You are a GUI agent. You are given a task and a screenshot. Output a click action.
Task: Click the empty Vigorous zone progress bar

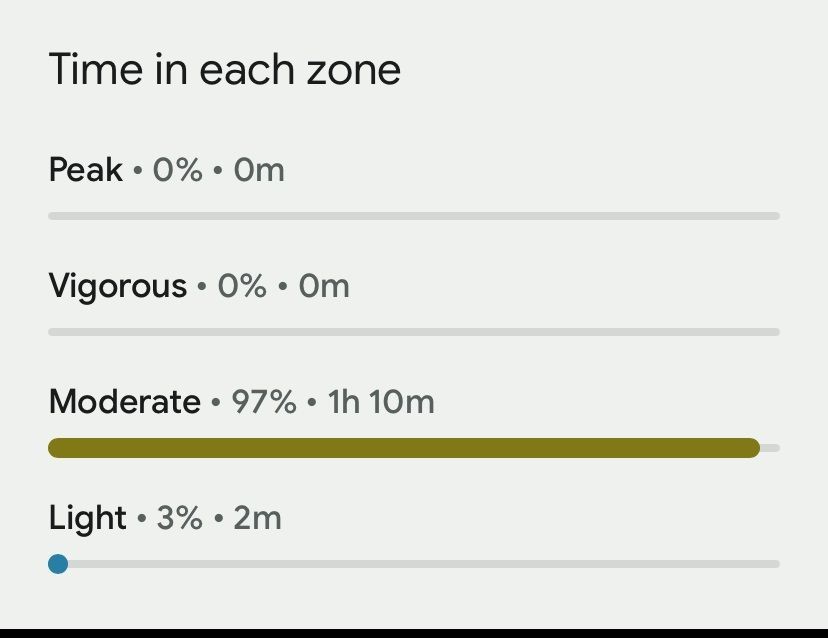point(414,332)
